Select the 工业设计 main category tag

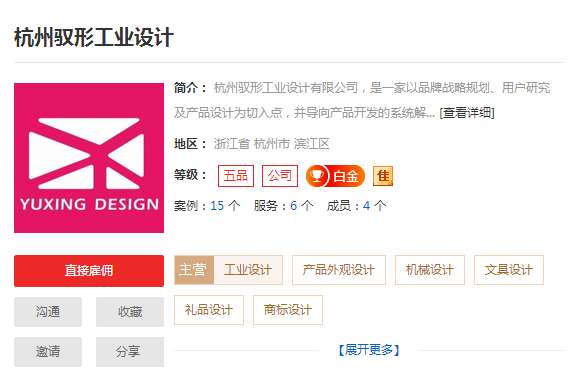point(248,270)
